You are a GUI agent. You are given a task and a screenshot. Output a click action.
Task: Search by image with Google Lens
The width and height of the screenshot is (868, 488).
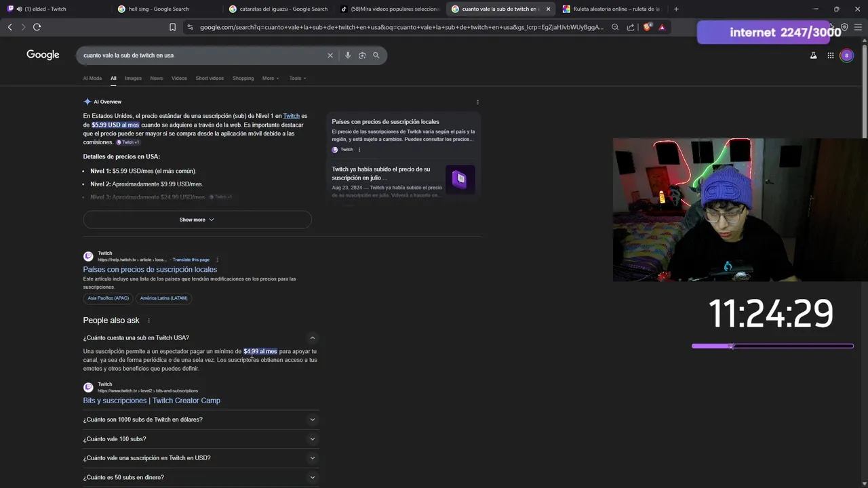(x=362, y=56)
